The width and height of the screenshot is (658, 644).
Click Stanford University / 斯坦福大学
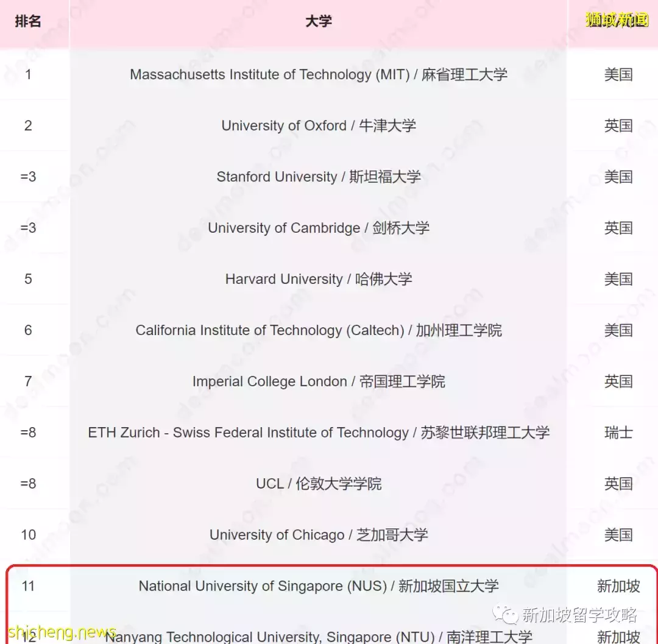[319, 177]
